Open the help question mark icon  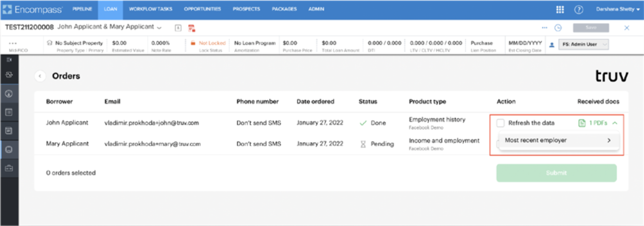pos(579,9)
